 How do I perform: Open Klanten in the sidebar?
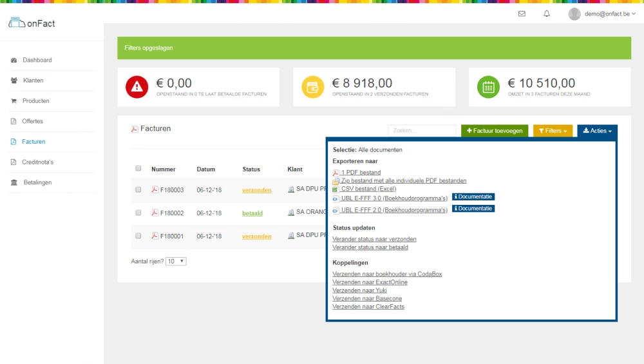[x=33, y=81]
